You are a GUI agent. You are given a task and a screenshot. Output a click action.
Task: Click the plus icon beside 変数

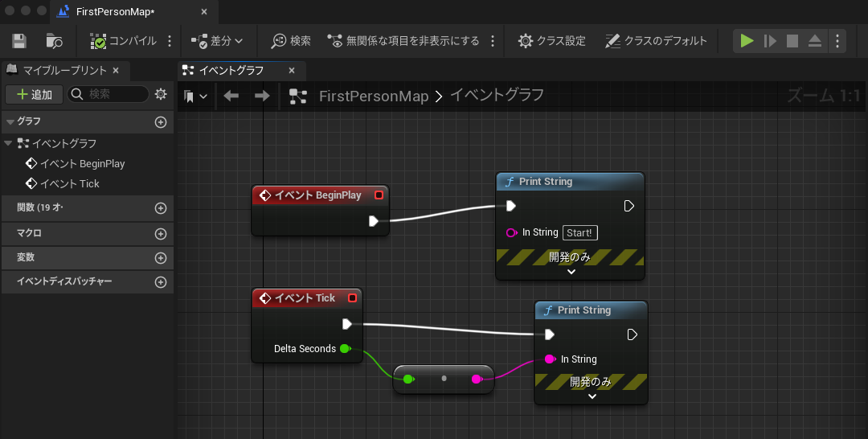coord(161,258)
